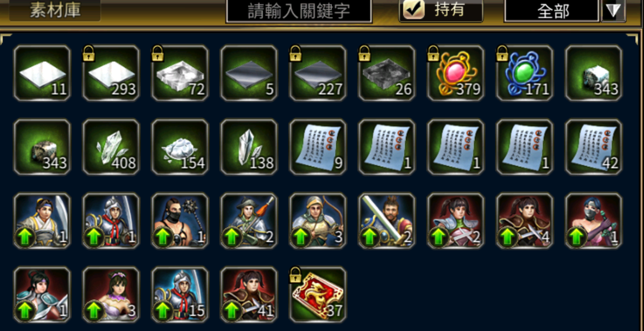Open the 素材庫 tab
Screen dimensions: 644x331
[55, 11]
